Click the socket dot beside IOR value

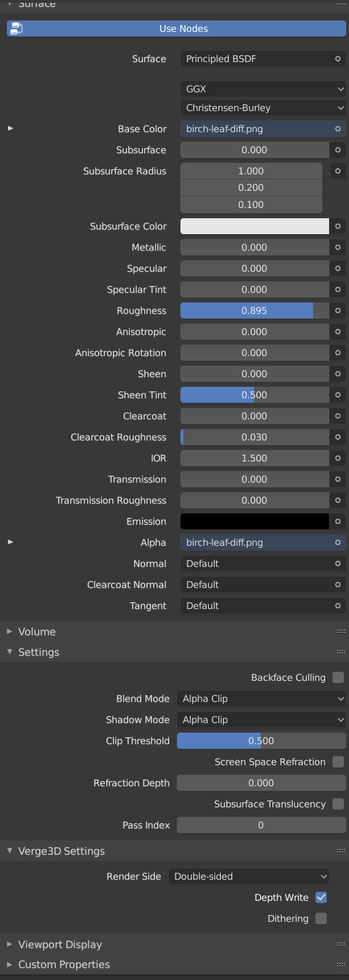coord(338,458)
